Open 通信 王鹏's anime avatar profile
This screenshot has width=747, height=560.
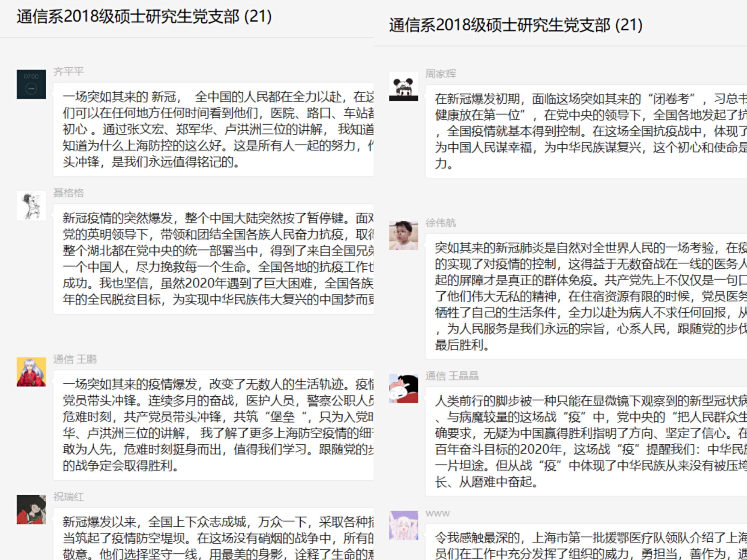(31, 372)
